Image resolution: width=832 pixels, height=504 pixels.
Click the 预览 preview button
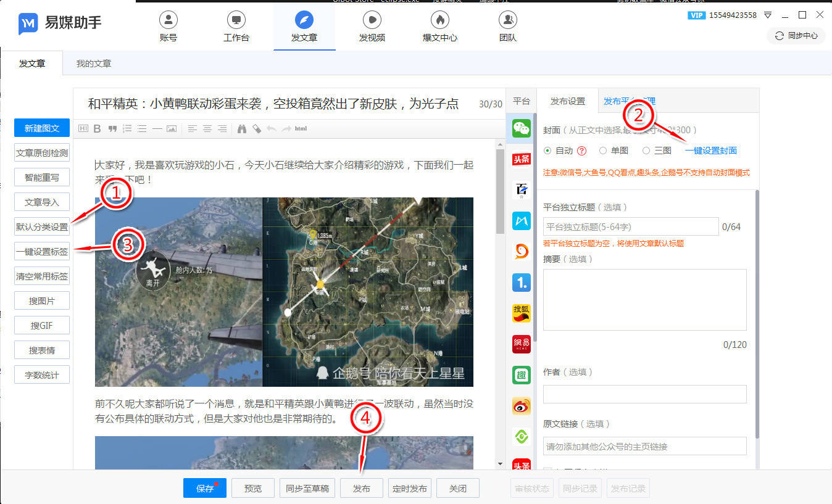point(253,488)
